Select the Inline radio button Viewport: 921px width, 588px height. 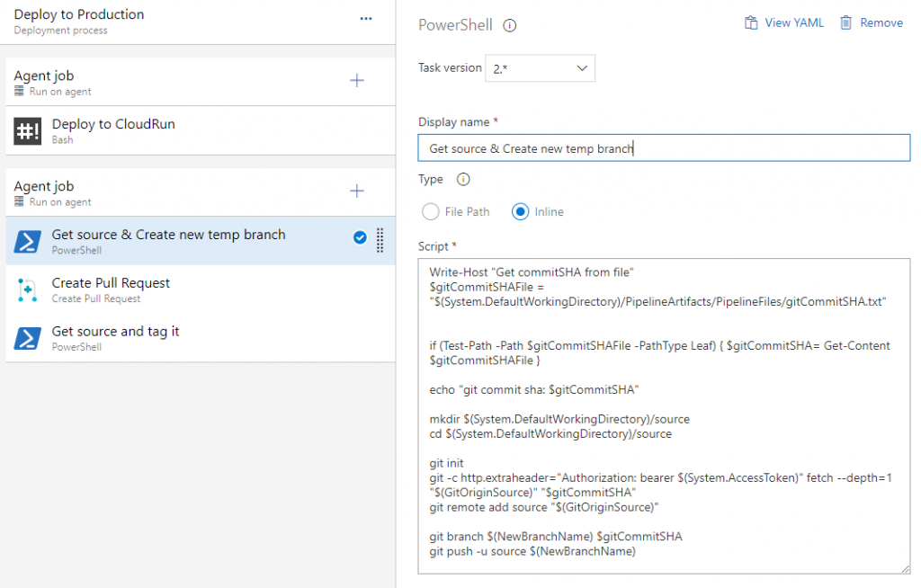pyautogui.click(x=520, y=212)
